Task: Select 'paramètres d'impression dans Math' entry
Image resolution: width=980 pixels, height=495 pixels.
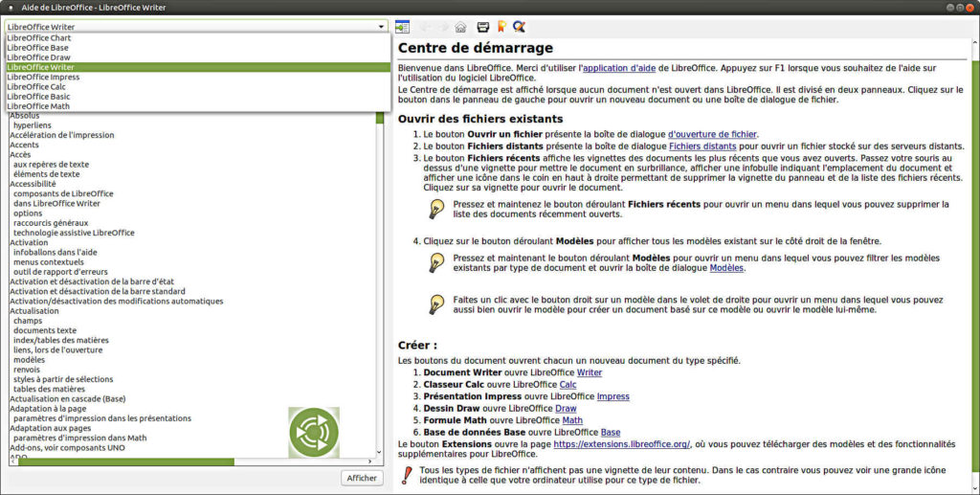Action: pyautogui.click(x=80, y=439)
